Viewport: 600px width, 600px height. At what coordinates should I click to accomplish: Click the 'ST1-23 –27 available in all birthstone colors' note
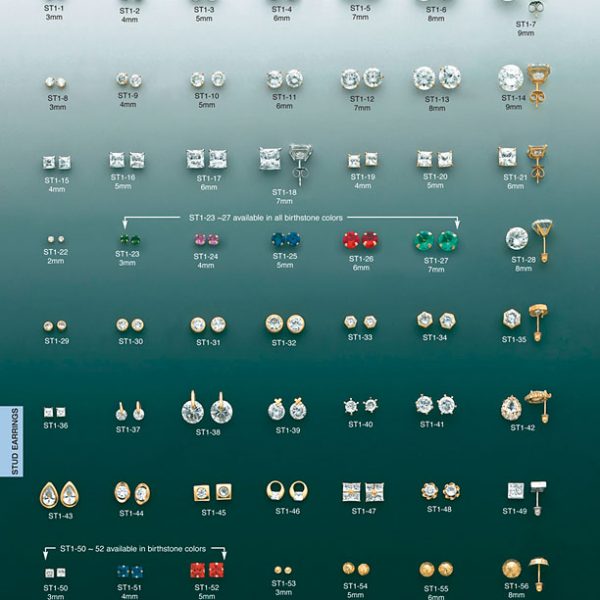coord(290,216)
